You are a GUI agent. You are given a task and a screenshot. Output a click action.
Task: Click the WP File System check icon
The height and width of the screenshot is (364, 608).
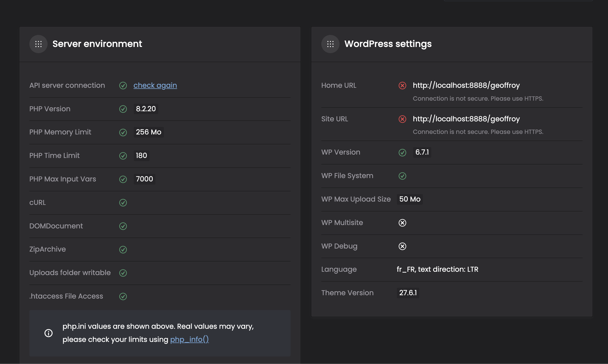402,176
